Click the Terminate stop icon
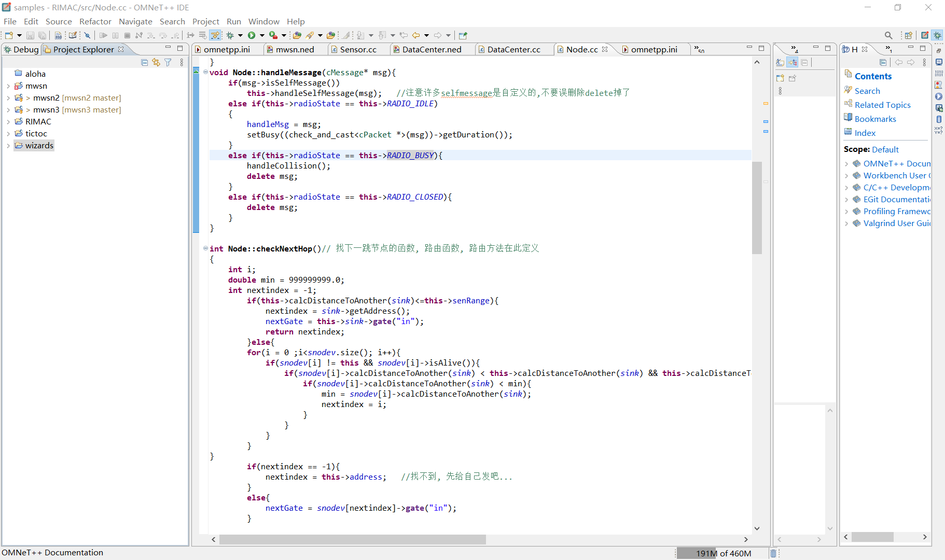This screenshot has width=945, height=560. coord(127,35)
